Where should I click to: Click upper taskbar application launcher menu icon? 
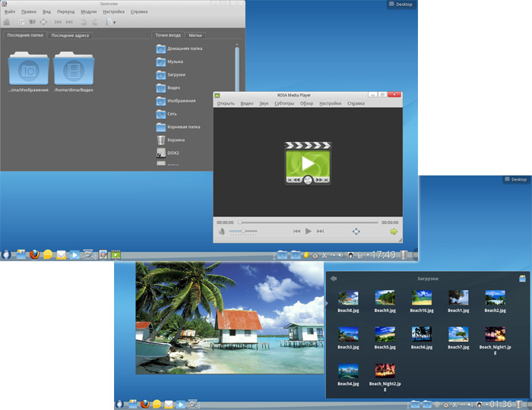coord(6,254)
